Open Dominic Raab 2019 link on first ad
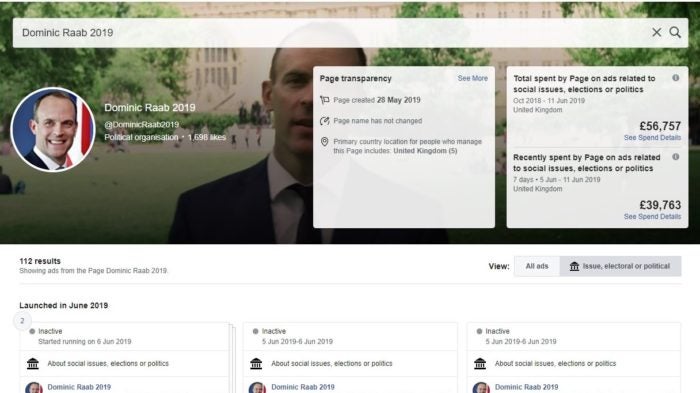Image resolution: width=700 pixels, height=393 pixels. tap(79, 387)
